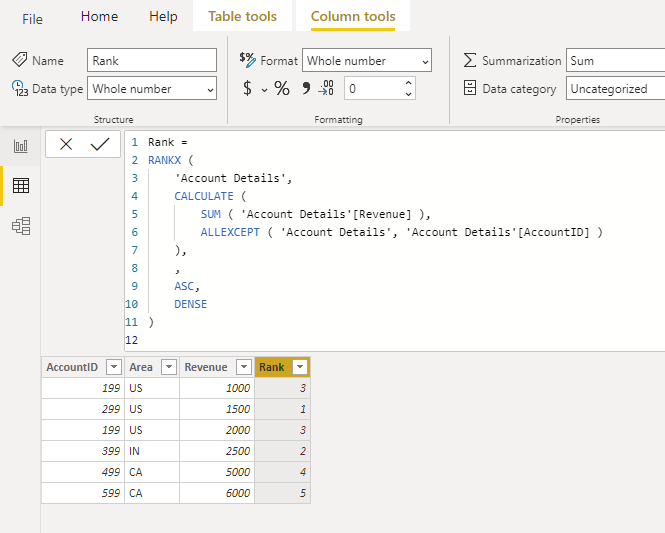Click the AccountID cell 399

[x=83, y=451]
